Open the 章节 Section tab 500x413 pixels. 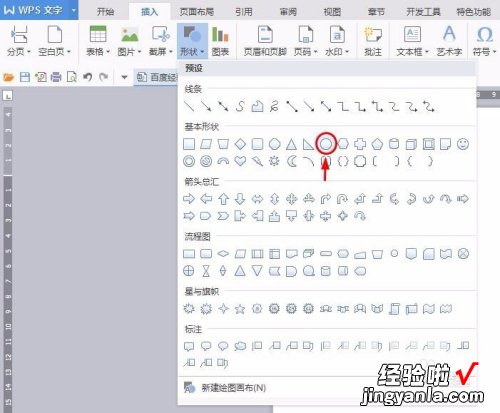click(x=376, y=12)
